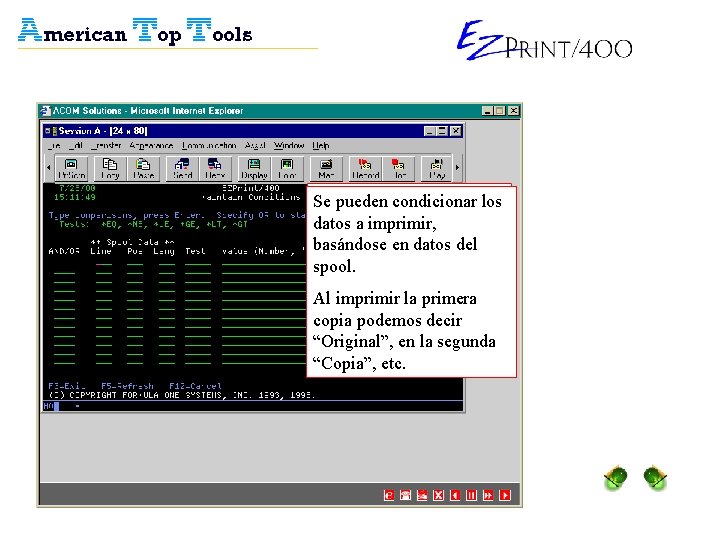Click the red rewind playback icon
The image size is (720, 540).
click(455, 495)
